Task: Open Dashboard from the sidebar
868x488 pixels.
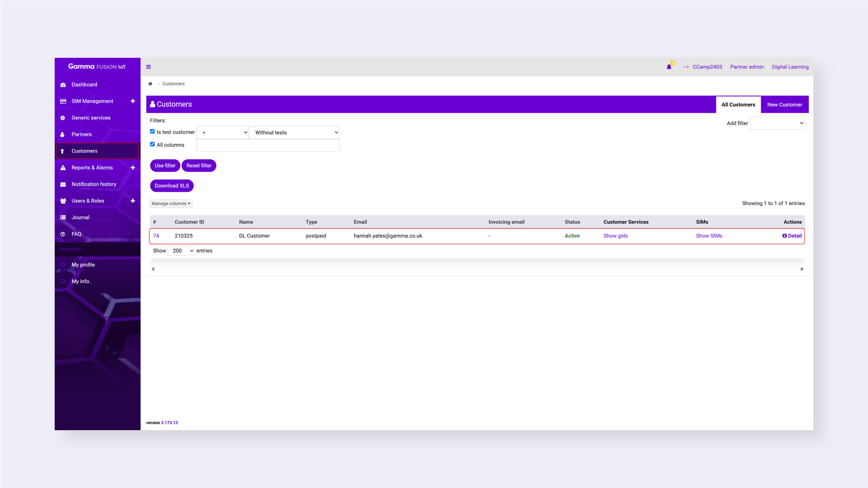Action: [84, 85]
